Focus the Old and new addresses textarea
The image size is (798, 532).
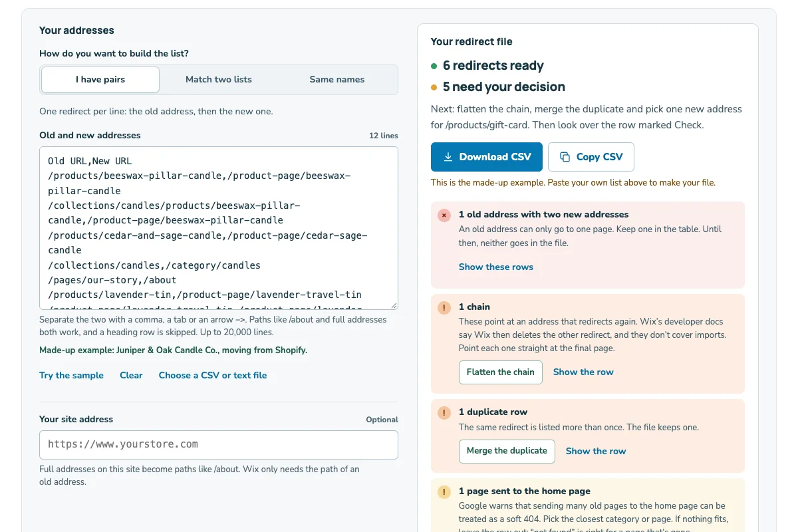point(219,228)
